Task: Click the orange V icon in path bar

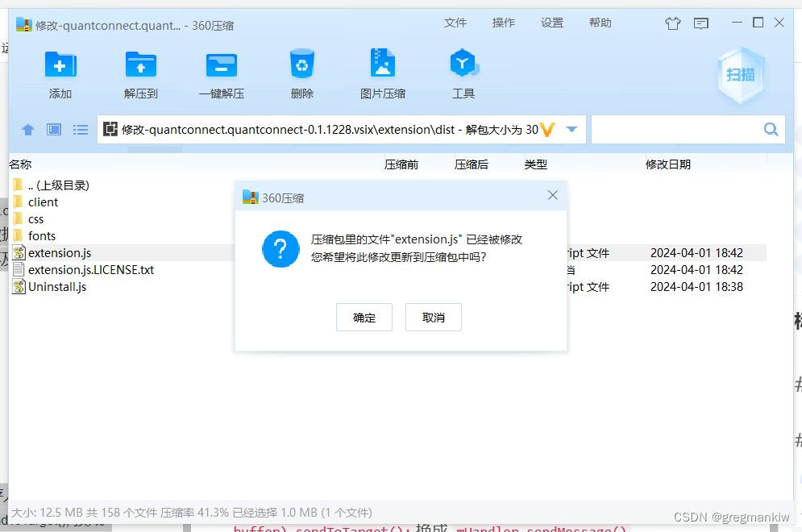Action: tap(547, 130)
